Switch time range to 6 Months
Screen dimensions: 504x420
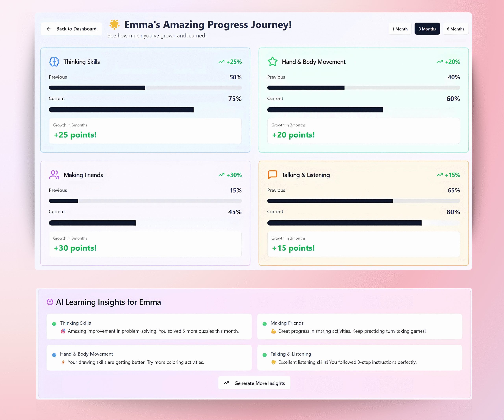[x=455, y=29]
